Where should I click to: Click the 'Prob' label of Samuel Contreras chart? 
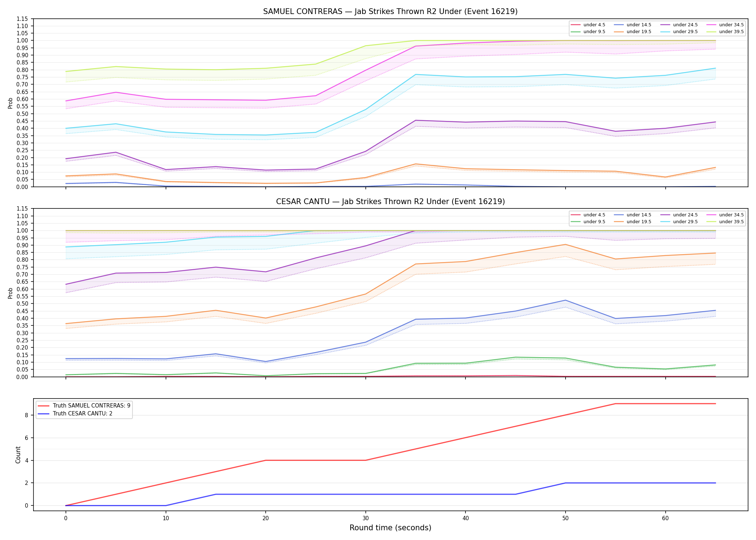[x=10, y=103]
